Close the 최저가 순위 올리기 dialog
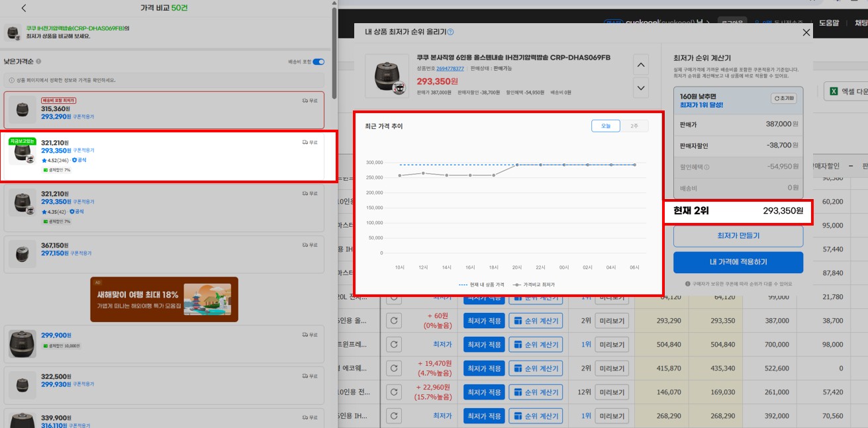This screenshot has width=868, height=428. [x=806, y=32]
